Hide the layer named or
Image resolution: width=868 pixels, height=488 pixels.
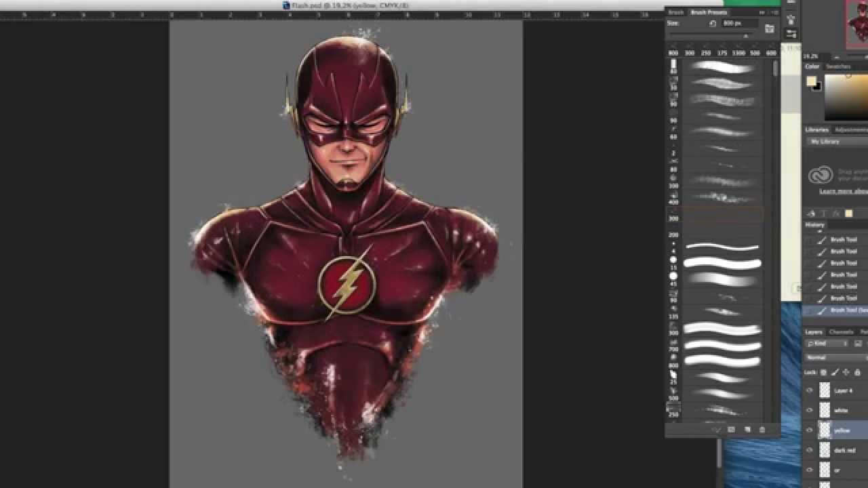tap(810, 469)
